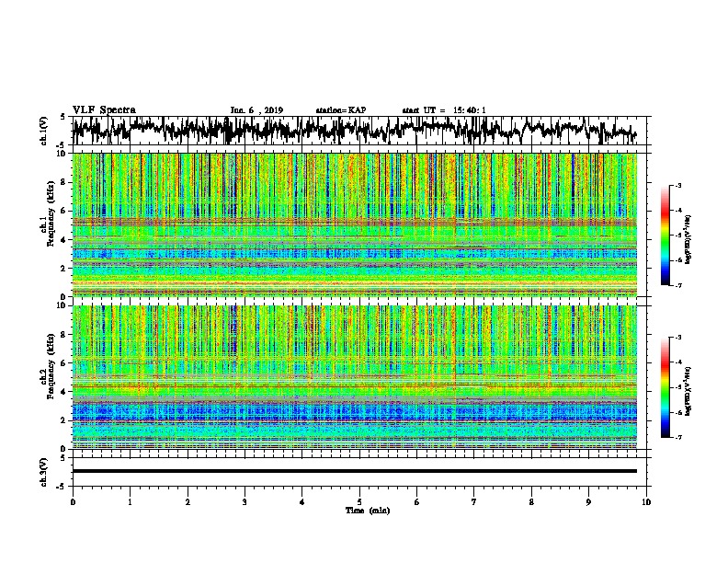
Task: Click the "9" tick on time axis
Action: [x=588, y=502]
